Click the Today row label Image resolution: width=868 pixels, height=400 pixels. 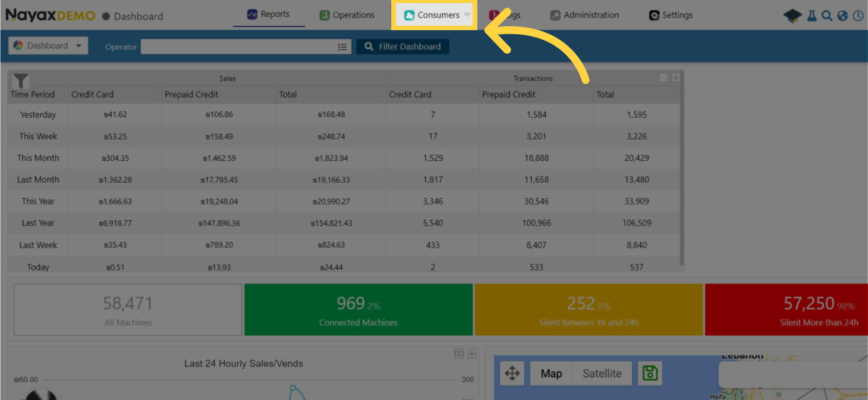[38, 267]
